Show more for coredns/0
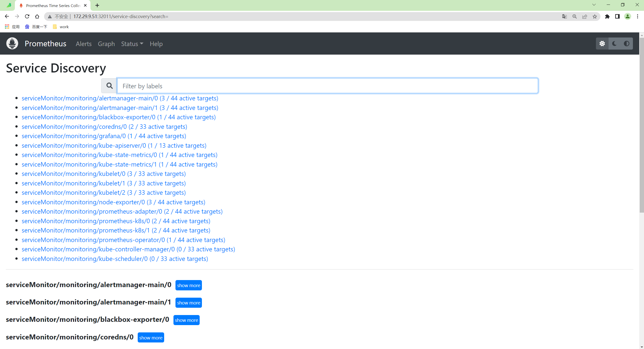 coord(151,337)
